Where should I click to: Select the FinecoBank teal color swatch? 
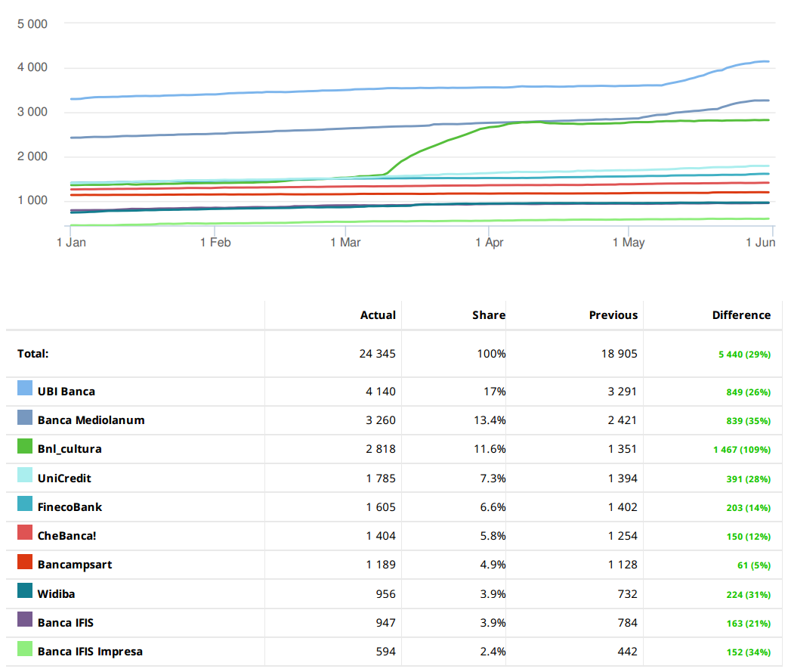click(25, 503)
